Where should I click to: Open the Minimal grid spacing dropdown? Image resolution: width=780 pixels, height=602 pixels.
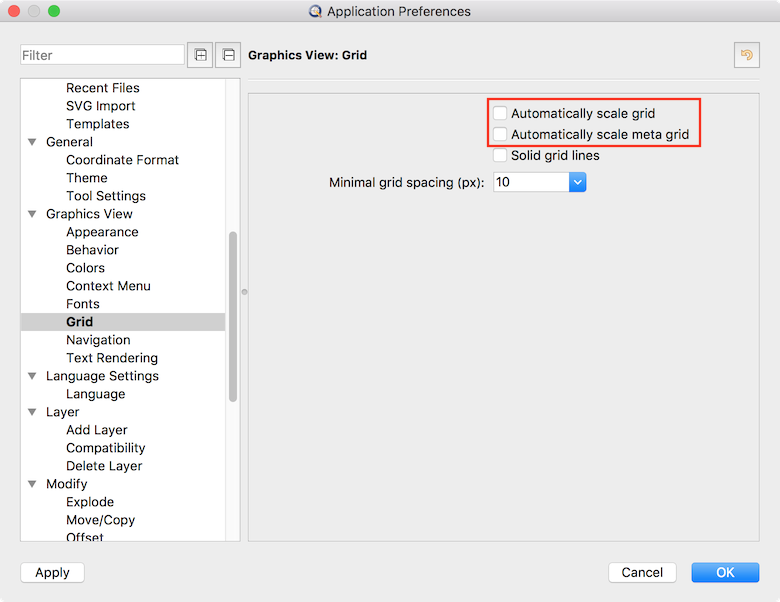577,183
